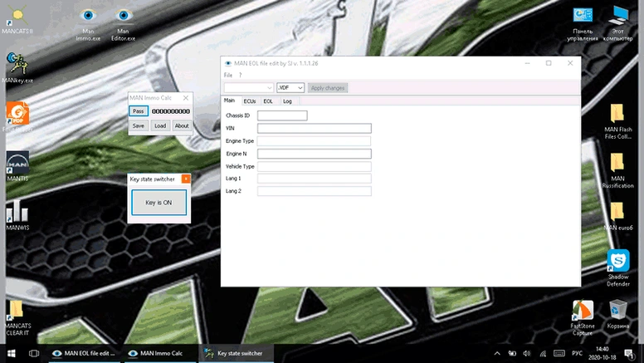Switch to Key state switcher taskbar item

click(237, 353)
